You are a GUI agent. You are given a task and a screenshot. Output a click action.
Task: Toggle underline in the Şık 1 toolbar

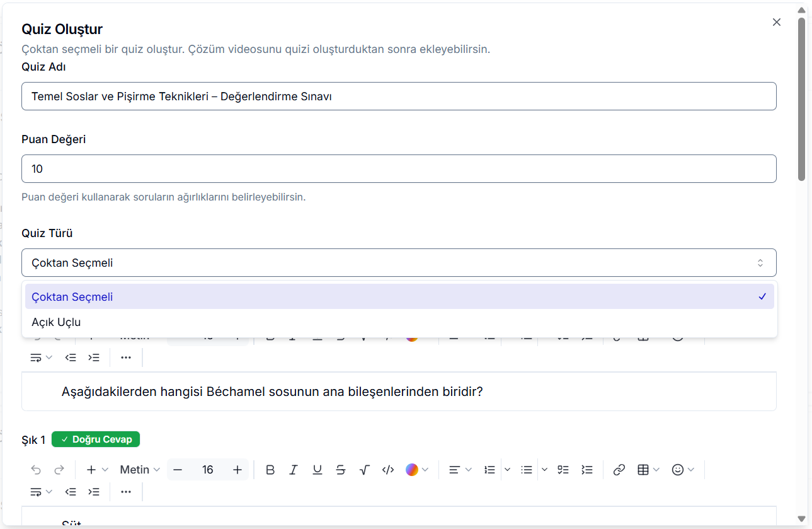(317, 470)
